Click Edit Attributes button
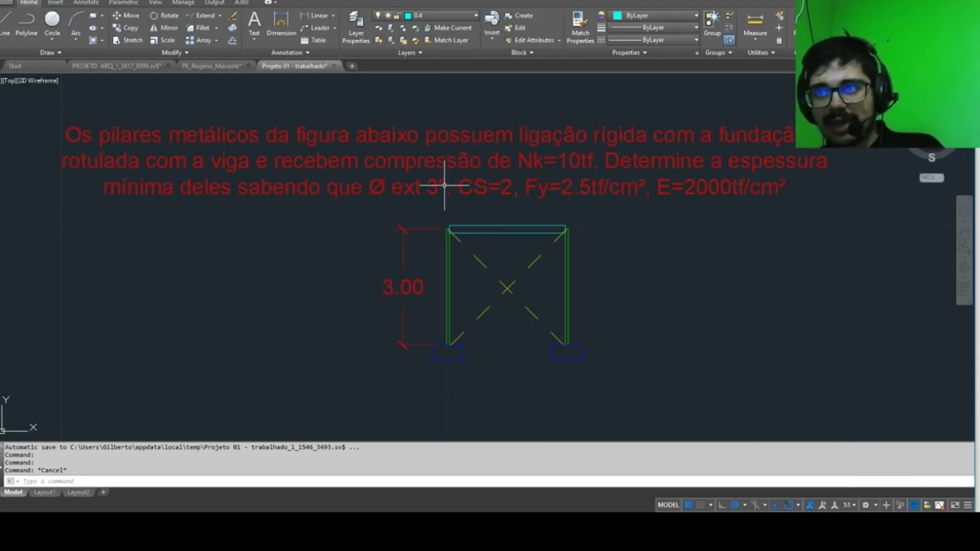This screenshot has width=980, height=551. [x=530, y=40]
